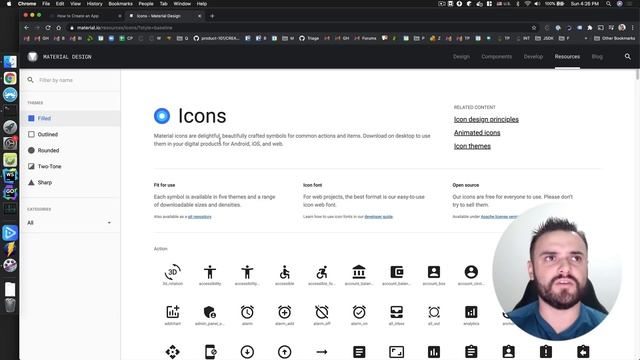The image size is (640, 360).
Task: Open the Window menu in menu bar
Action: 182,4
